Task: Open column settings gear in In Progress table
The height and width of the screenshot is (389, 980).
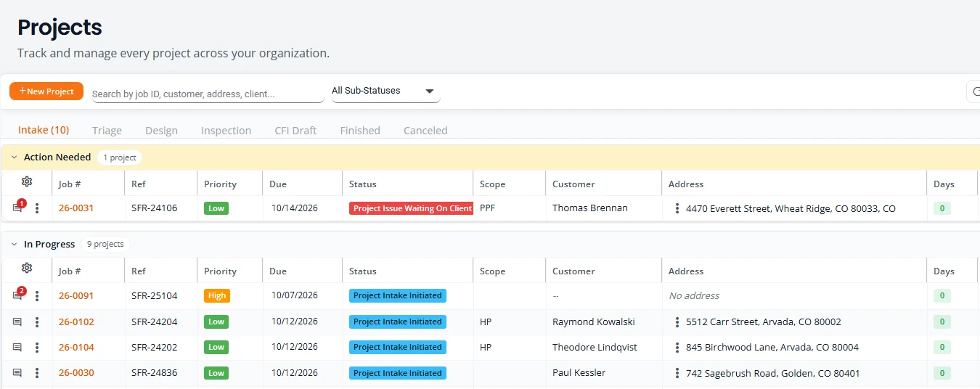Action: click(27, 268)
